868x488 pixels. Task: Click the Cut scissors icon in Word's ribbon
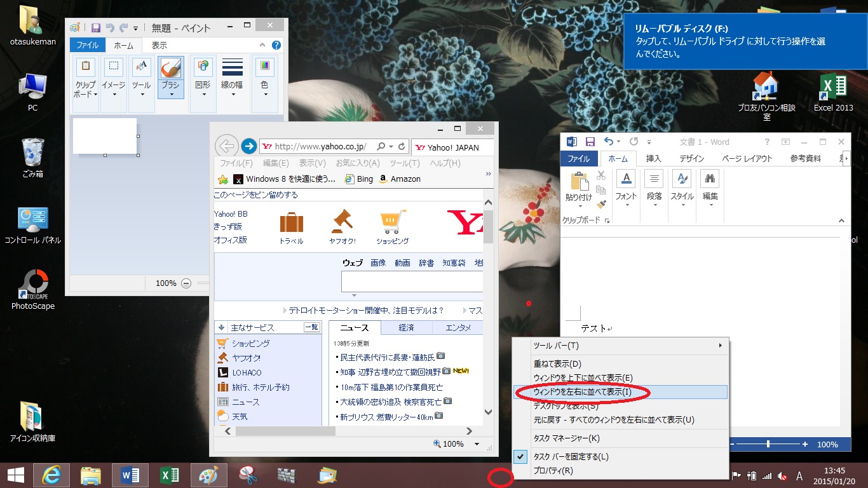[601, 175]
